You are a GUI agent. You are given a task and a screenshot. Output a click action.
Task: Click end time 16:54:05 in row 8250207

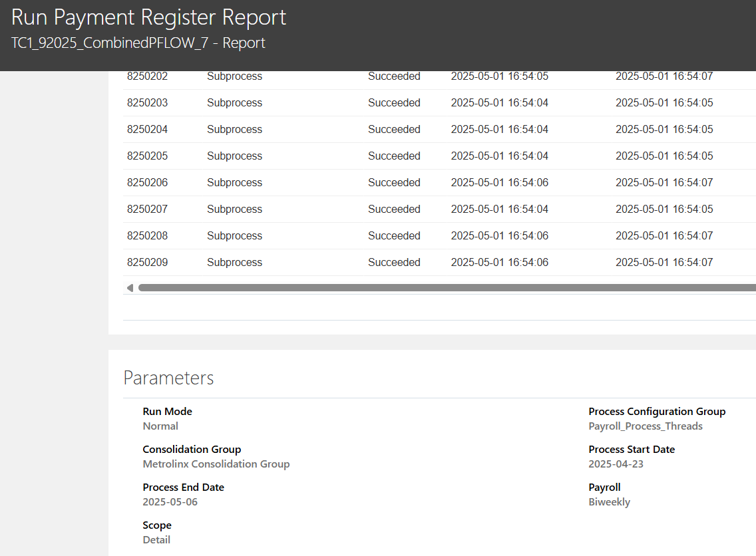tap(664, 209)
